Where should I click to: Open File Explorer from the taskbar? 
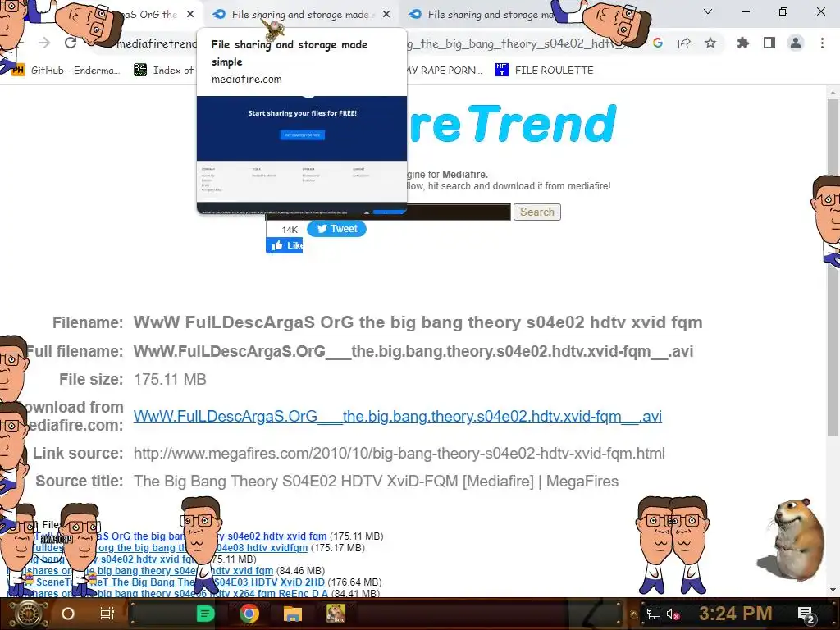(293, 614)
